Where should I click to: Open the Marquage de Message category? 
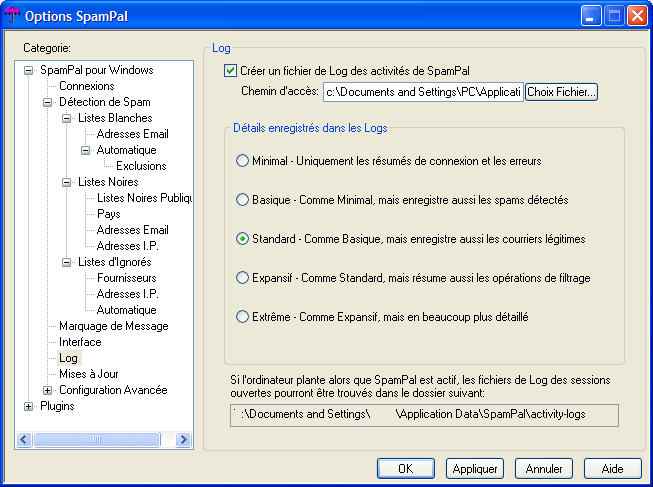(x=114, y=326)
